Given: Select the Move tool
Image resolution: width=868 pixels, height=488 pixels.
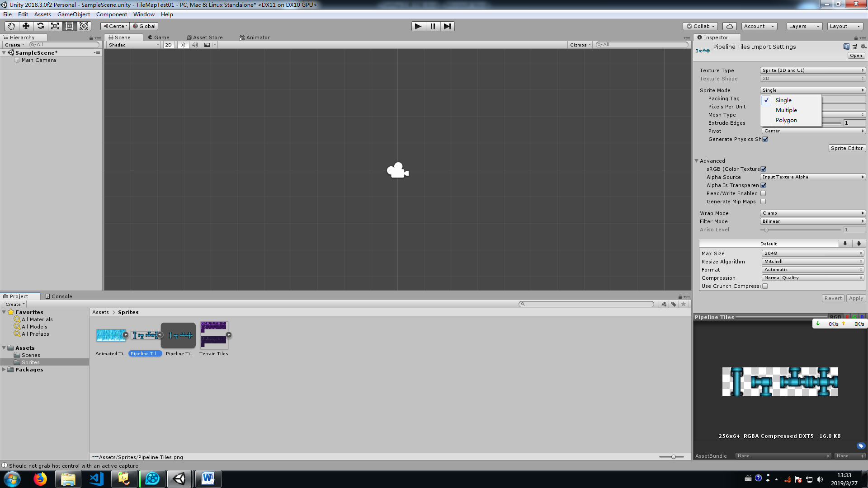Looking at the screenshot, I should (26, 26).
